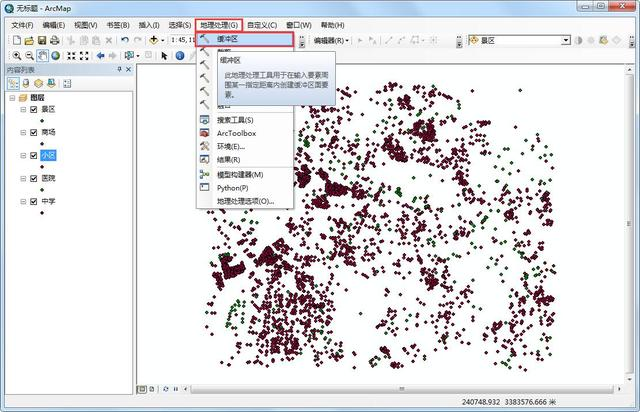Pick the Select Elements arrow tool
This screenshot has height=412, width=640.
pyautogui.click(x=164, y=56)
